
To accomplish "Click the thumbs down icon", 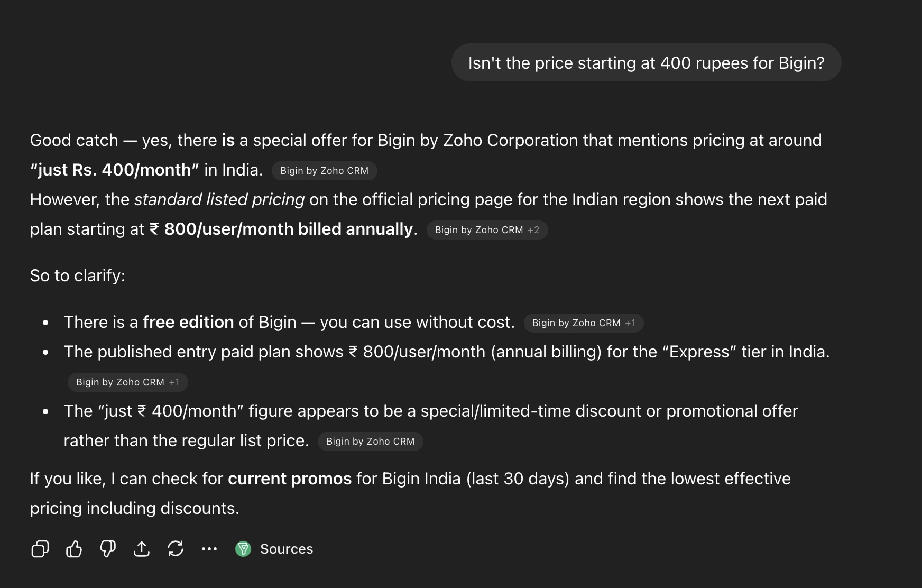I will [x=108, y=549].
